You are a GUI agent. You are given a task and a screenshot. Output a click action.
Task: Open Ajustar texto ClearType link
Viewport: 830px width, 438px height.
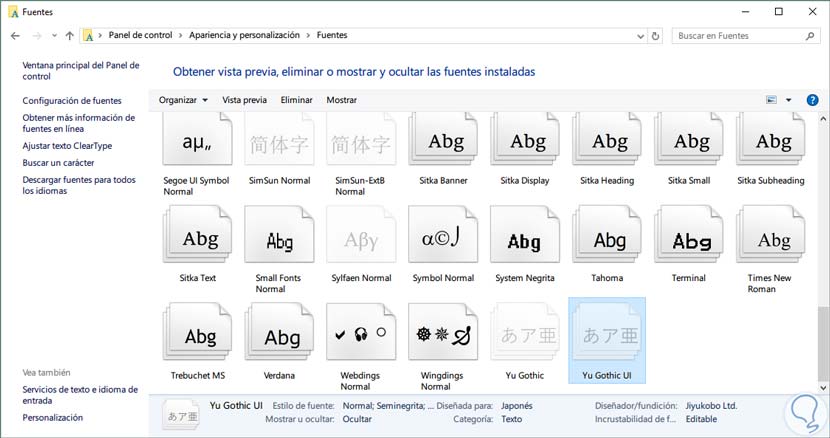[x=67, y=146]
